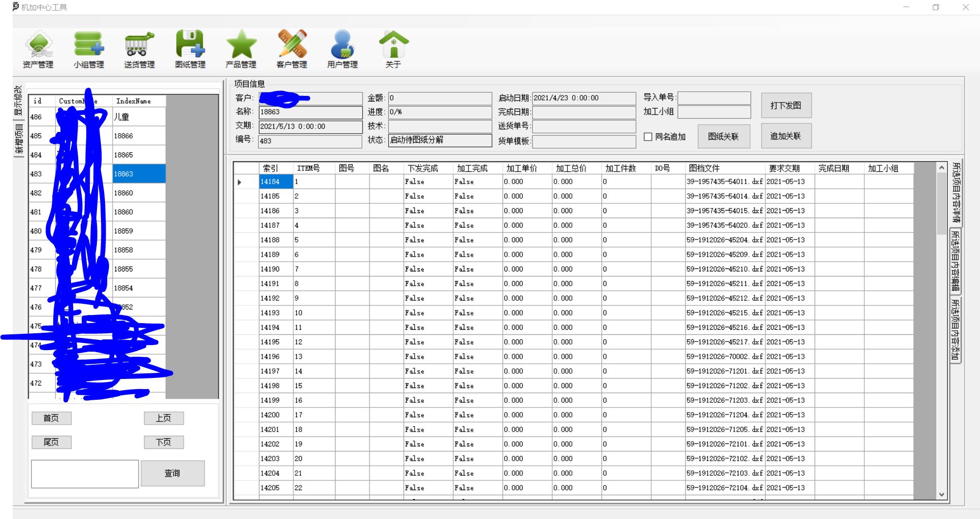Click the 图档文件 column header
This screenshot has width=980, height=519.
pos(704,168)
